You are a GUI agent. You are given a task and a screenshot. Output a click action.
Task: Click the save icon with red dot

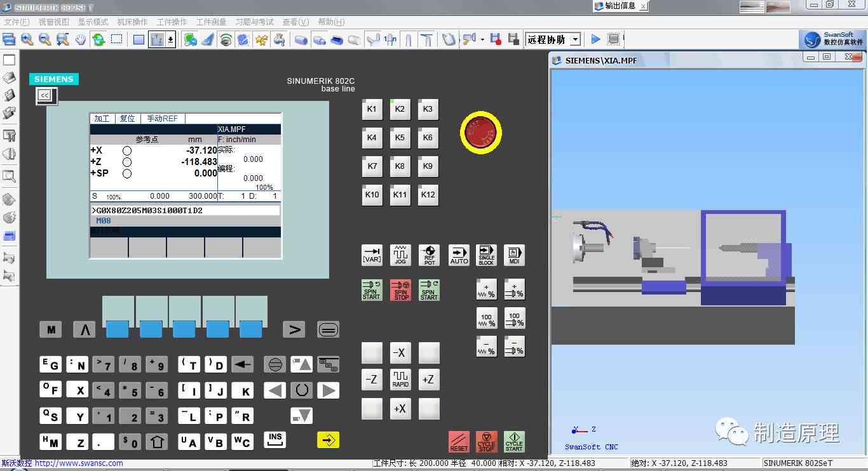coord(496,39)
